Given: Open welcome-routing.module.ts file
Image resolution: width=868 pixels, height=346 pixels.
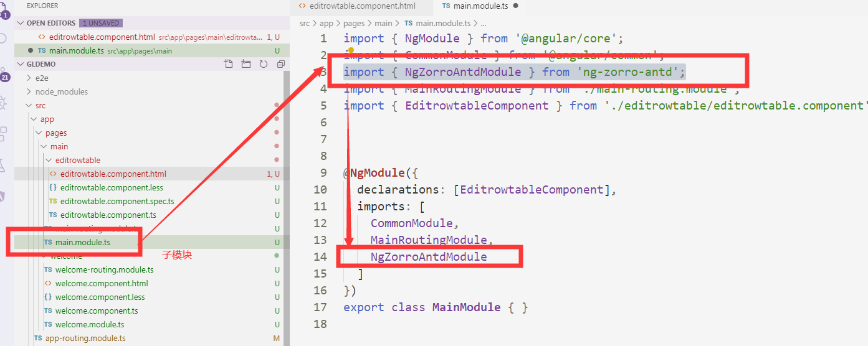Looking at the screenshot, I should [150, 269].
